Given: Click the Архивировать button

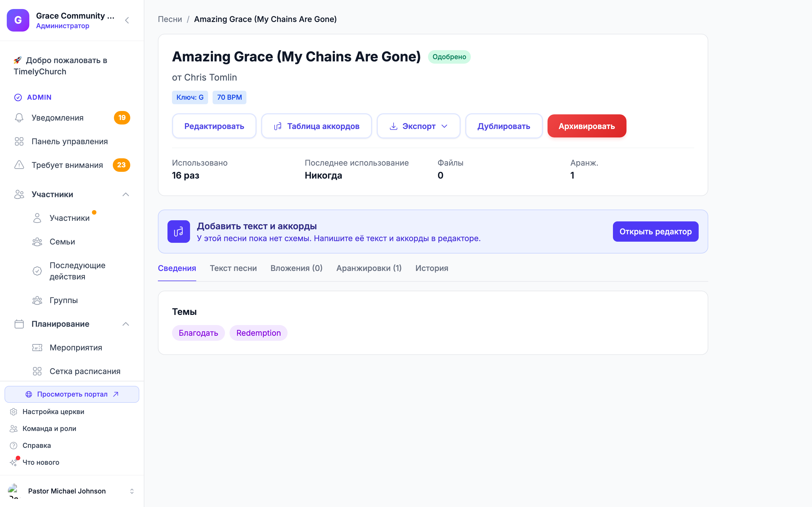Looking at the screenshot, I should pos(586,126).
